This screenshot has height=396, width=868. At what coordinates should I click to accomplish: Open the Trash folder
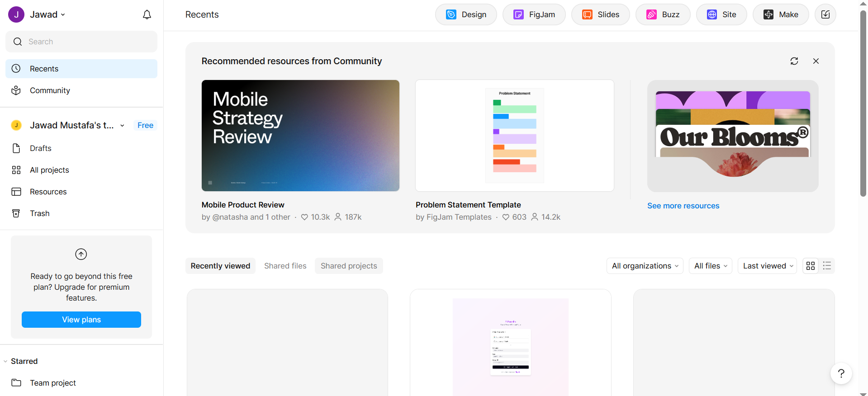pyautogui.click(x=40, y=213)
